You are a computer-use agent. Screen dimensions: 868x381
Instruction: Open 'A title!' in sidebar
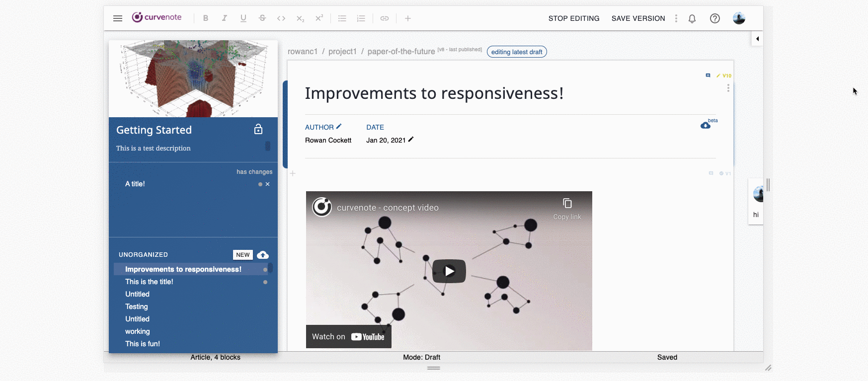tap(135, 184)
